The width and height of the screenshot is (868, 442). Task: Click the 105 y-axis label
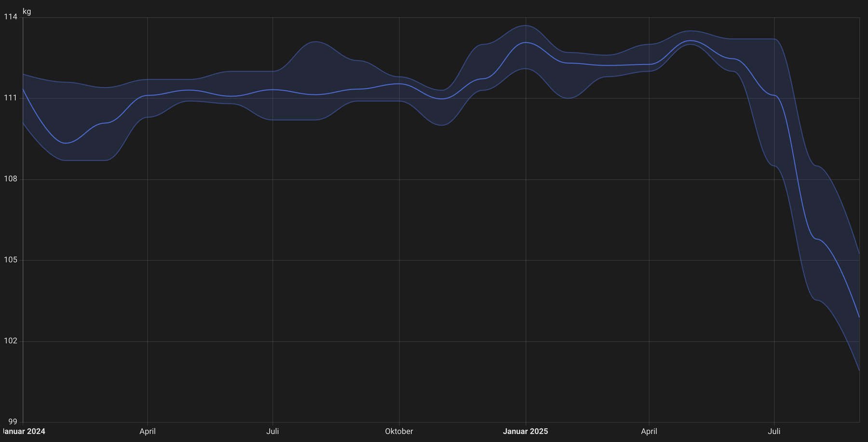tap(11, 260)
